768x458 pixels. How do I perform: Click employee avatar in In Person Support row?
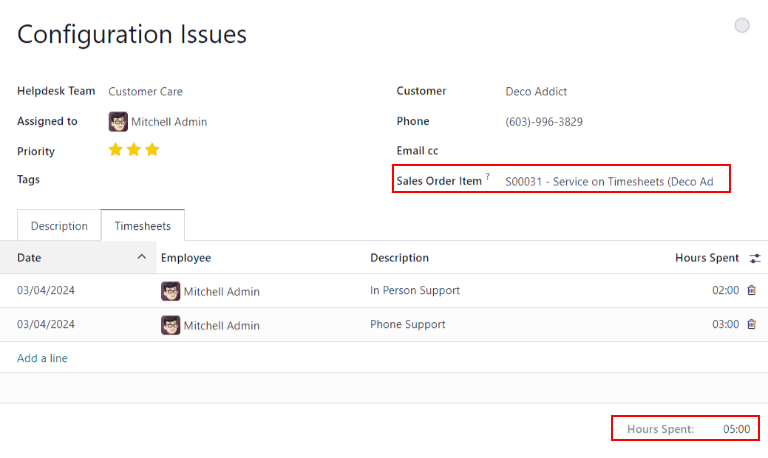(x=171, y=291)
